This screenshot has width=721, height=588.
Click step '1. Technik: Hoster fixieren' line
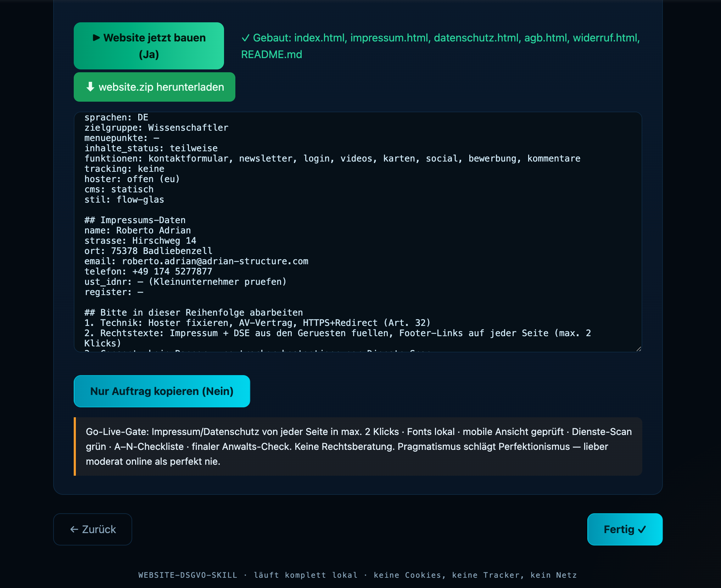(x=257, y=323)
